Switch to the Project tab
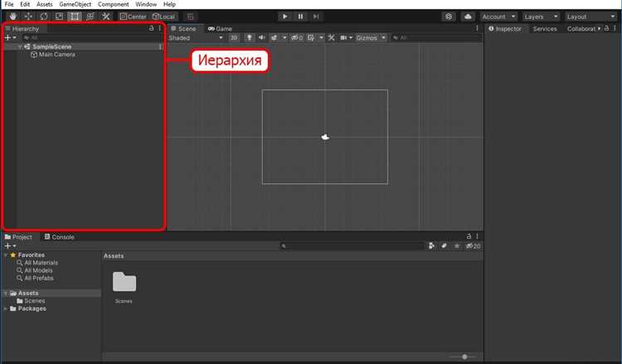This screenshot has height=364, width=622. tap(18, 237)
